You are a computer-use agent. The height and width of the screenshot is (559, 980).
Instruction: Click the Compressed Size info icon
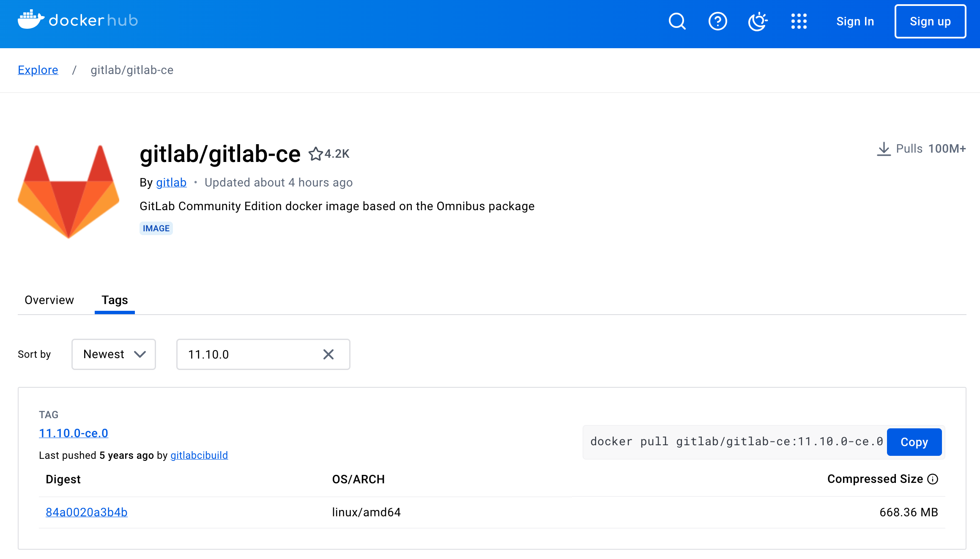click(x=933, y=479)
